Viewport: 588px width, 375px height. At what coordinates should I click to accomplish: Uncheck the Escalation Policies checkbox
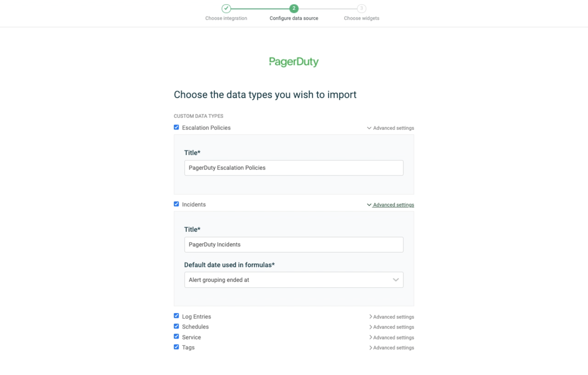pyautogui.click(x=176, y=127)
